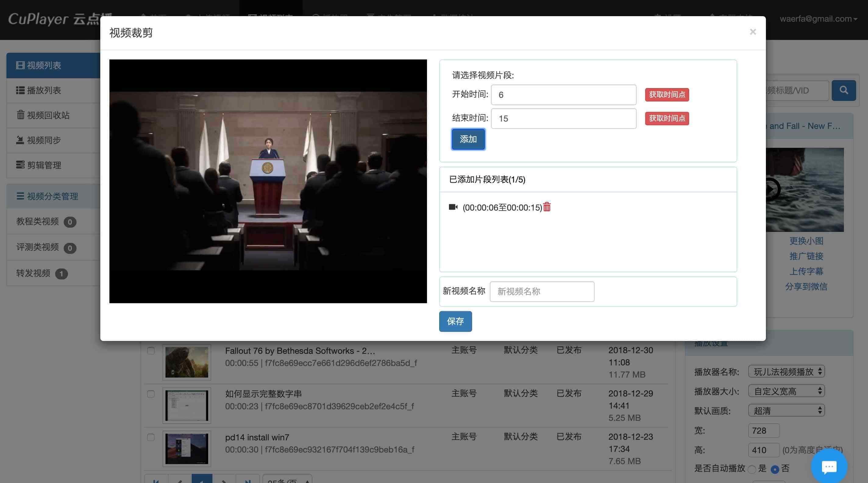The width and height of the screenshot is (868, 483).
Task: Open the Fallout 76 video thumbnail
Action: tap(187, 362)
